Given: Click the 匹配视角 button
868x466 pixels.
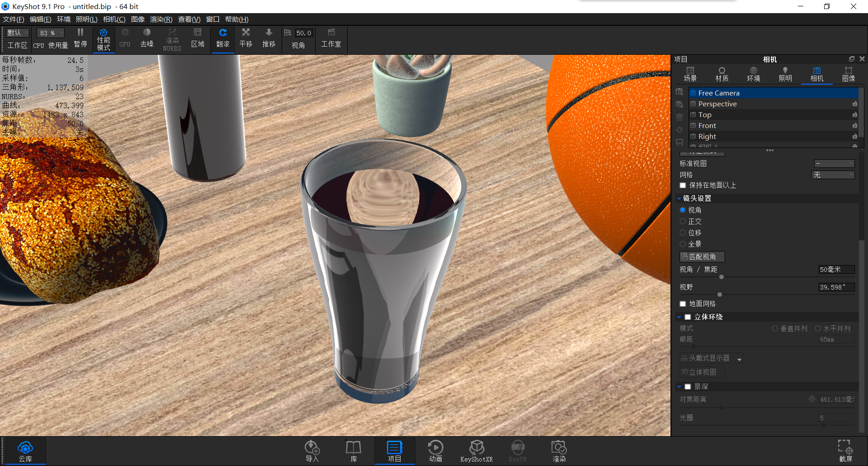Looking at the screenshot, I should (702, 257).
